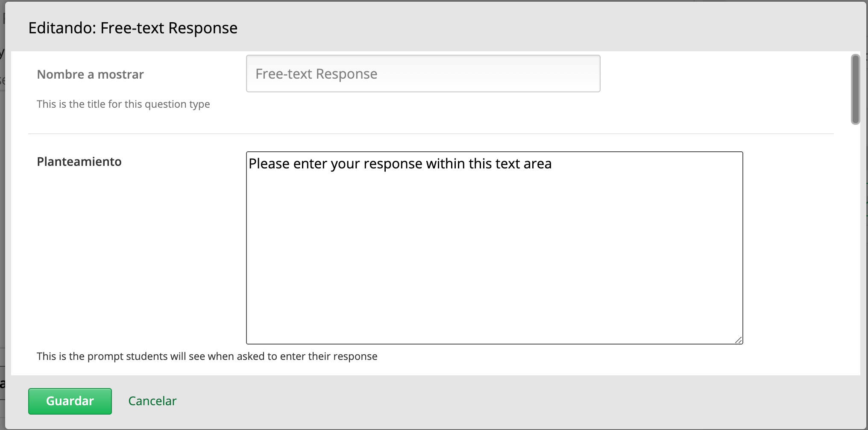This screenshot has height=430, width=868.
Task: Click the Guardar button
Action: pyautogui.click(x=70, y=401)
